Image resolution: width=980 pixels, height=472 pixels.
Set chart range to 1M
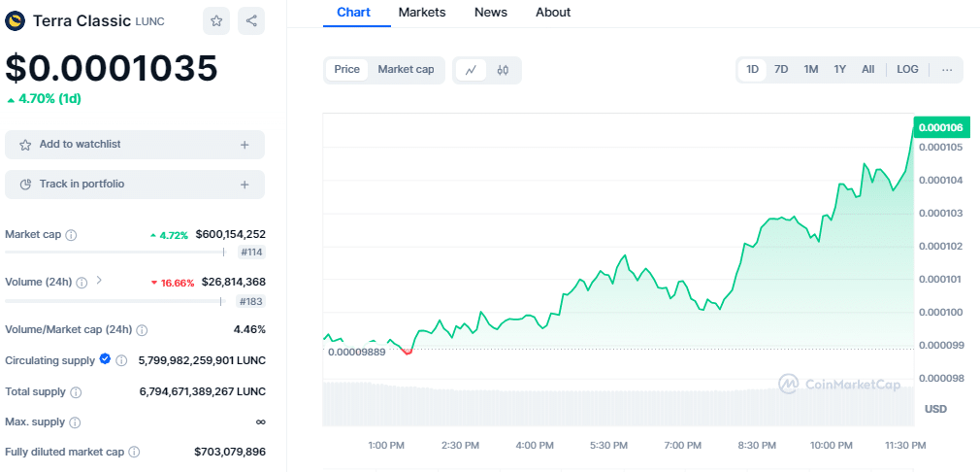[x=810, y=69]
